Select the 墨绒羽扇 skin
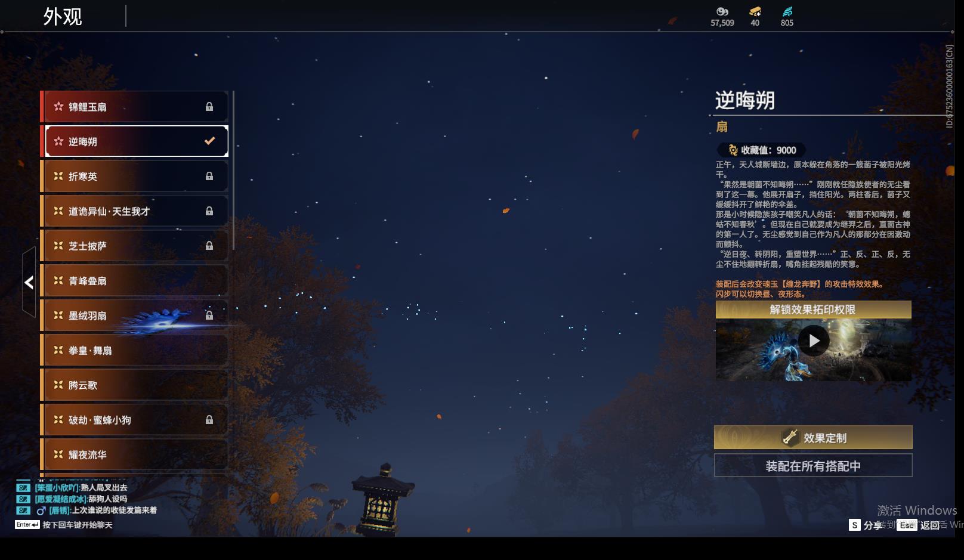Screen dimensions: 964x560 coord(134,315)
